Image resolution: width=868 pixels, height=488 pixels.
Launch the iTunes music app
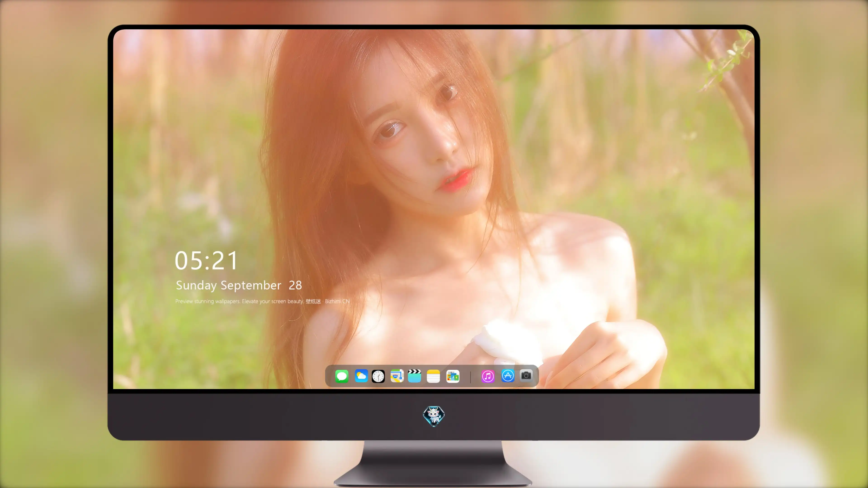coord(488,376)
